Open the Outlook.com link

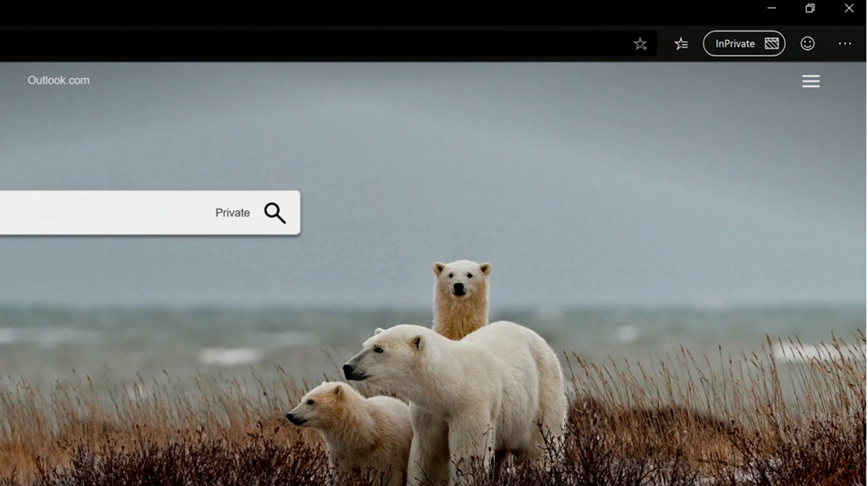(58, 81)
